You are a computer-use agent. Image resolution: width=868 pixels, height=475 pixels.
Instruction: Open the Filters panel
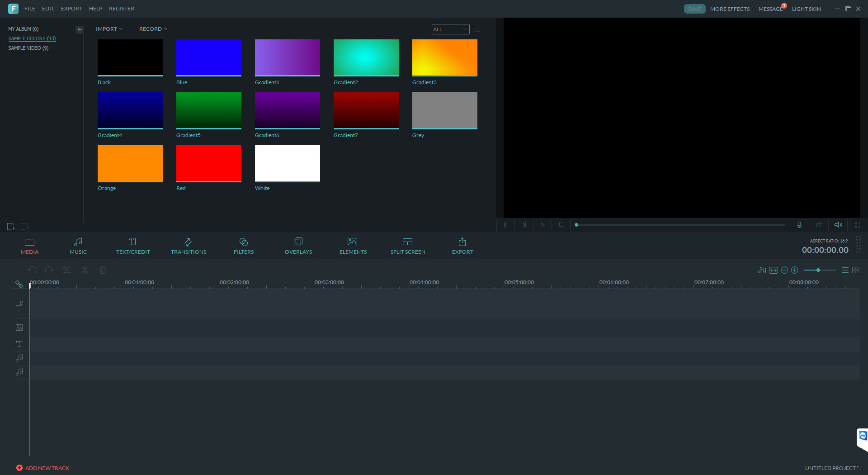(x=243, y=246)
